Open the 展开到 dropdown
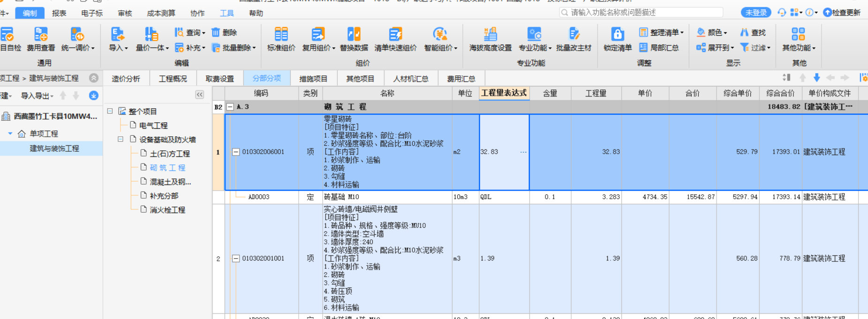 715,48
